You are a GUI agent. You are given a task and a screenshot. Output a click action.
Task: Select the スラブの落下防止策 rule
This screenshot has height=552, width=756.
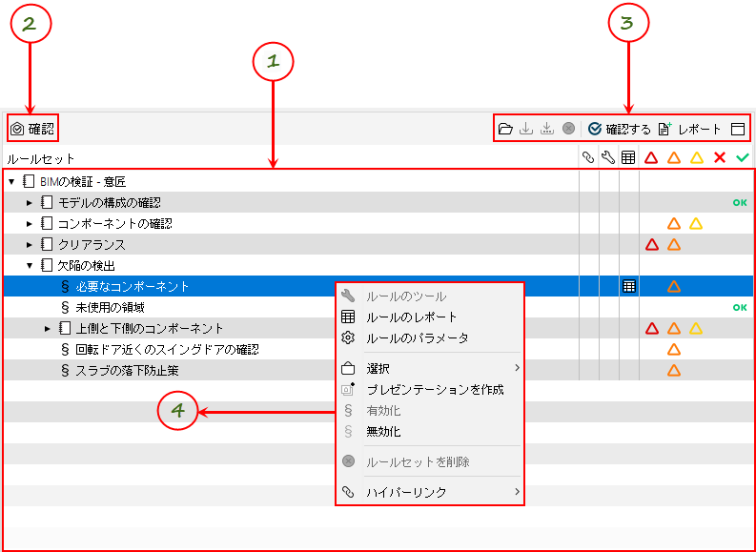click(x=128, y=370)
